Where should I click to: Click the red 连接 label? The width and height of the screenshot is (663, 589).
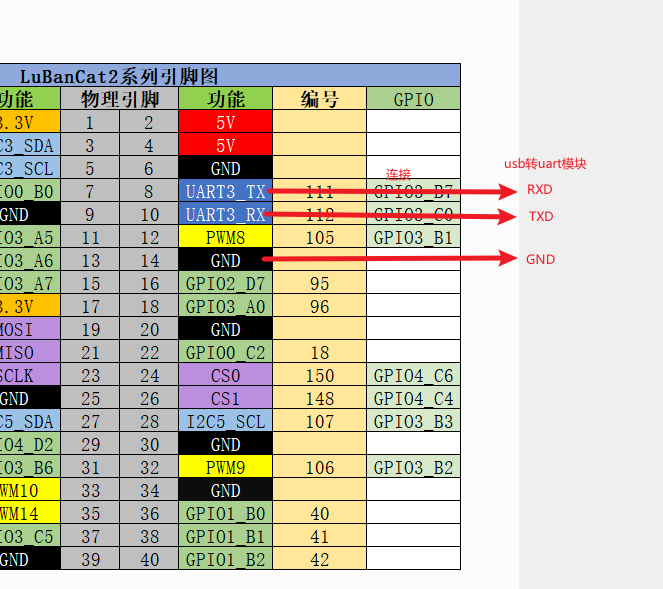(398, 174)
